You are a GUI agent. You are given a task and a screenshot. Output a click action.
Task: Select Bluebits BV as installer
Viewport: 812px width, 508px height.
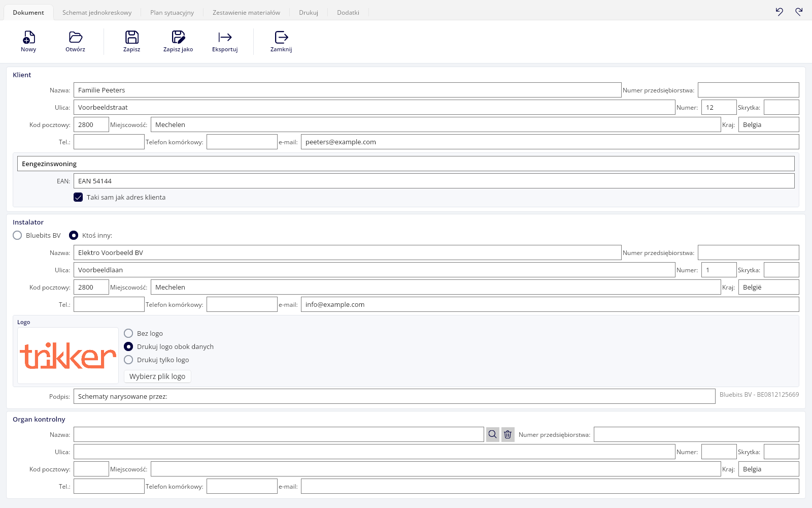tap(17, 235)
